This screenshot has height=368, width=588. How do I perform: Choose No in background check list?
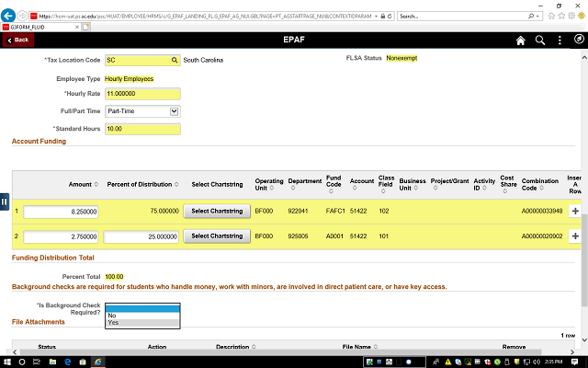tap(142, 316)
